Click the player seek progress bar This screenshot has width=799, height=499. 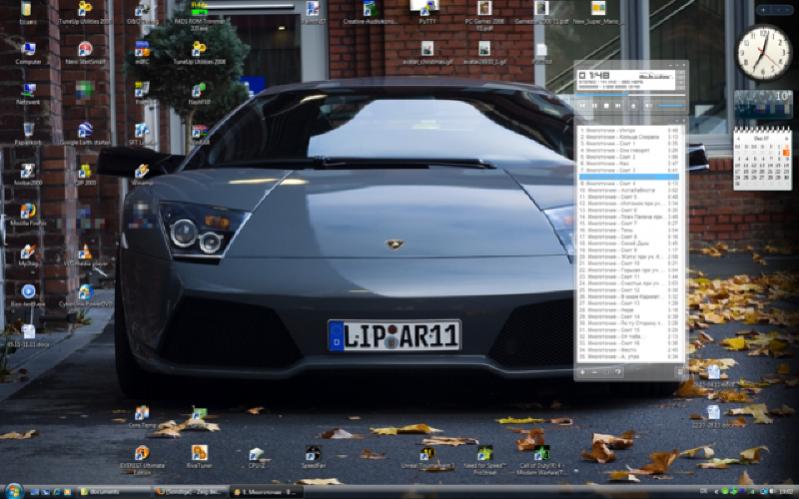(x=631, y=95)
